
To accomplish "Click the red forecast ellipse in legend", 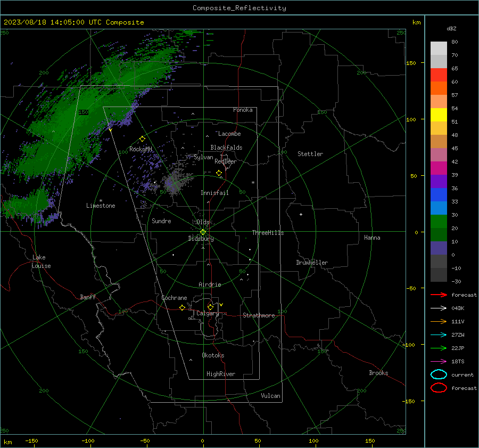I will click(x=439, y=387).
